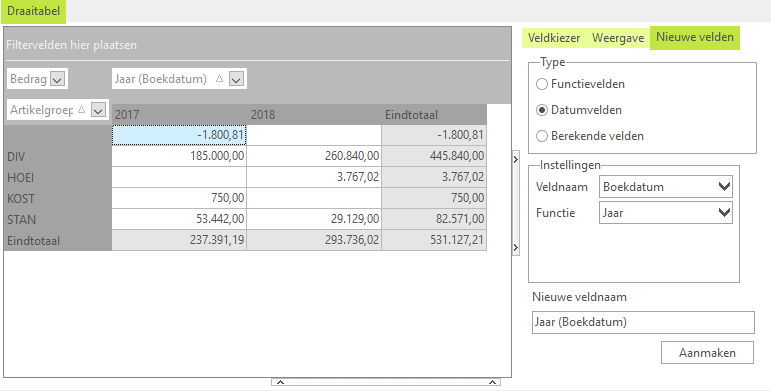This screenshot has height=391, width=771.
Task: Select the DIV row header
Action: 58,156
